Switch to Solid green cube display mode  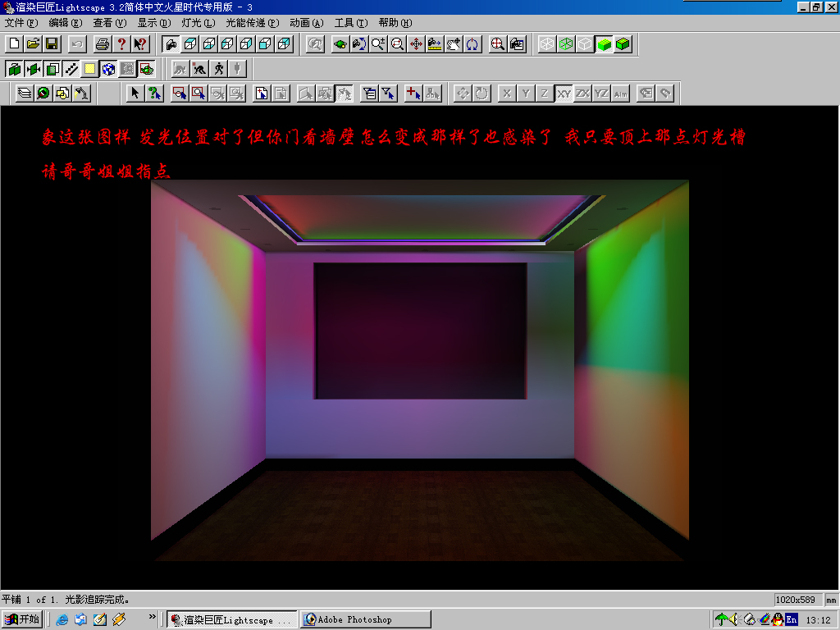point(604,44)
